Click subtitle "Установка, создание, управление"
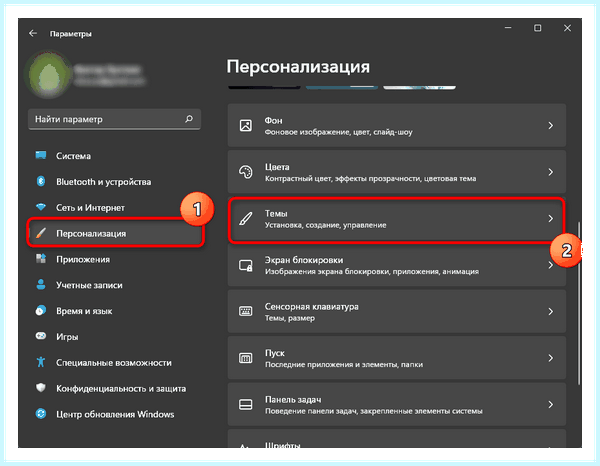Viewport: 600px width, 466px height. point(326,225)
